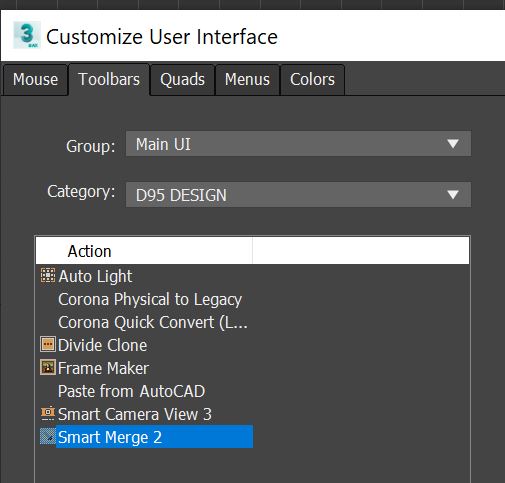This screenshot has width=505, height=483.
Task: Open the Group dropdown arrow
Action: [453, 144]
